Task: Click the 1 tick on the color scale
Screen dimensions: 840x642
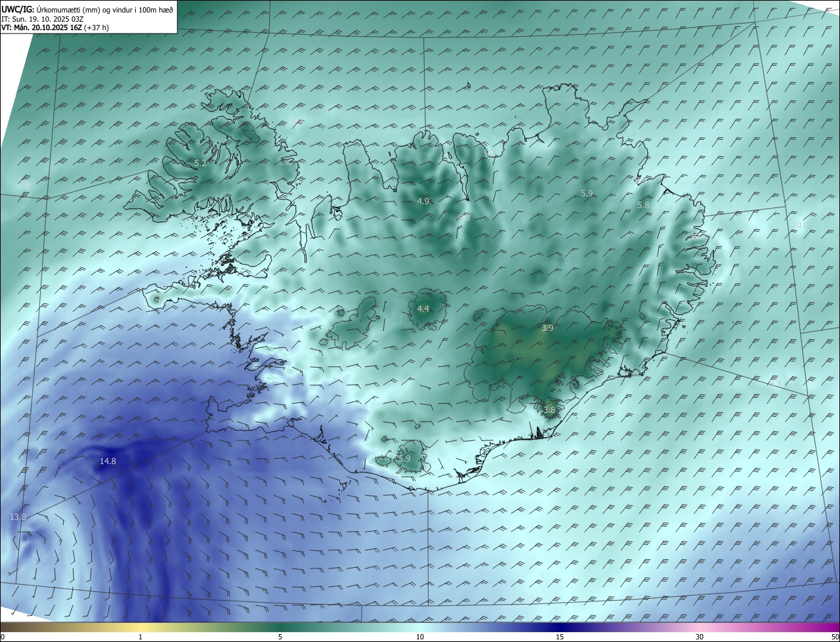Action: 140,637
